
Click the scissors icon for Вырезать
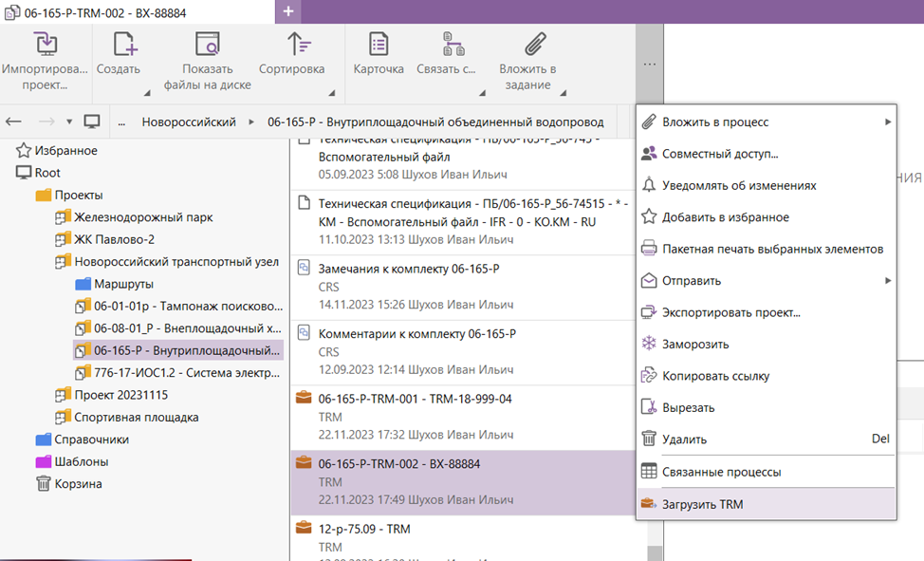coord(649,407)
